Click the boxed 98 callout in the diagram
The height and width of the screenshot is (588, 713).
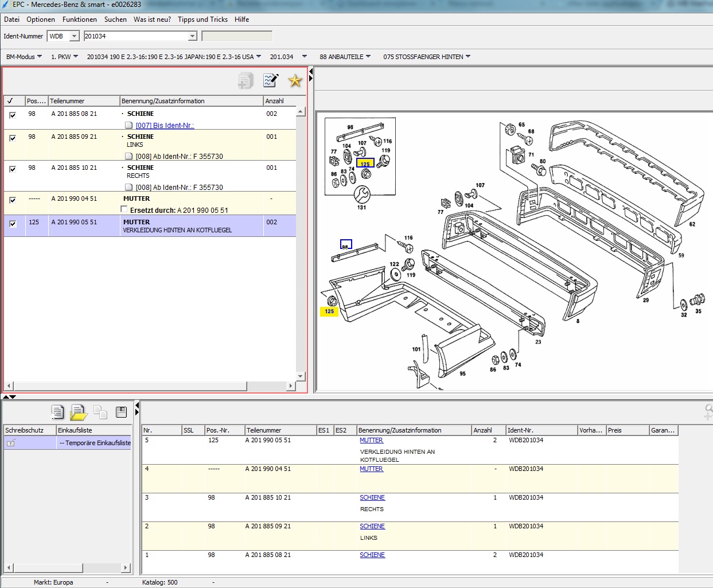tap(346, 244)
